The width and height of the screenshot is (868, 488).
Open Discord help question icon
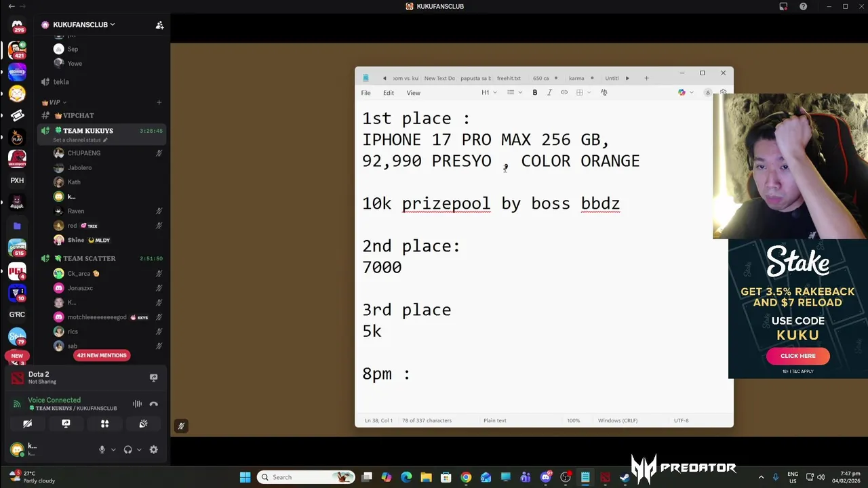[803, 6]
